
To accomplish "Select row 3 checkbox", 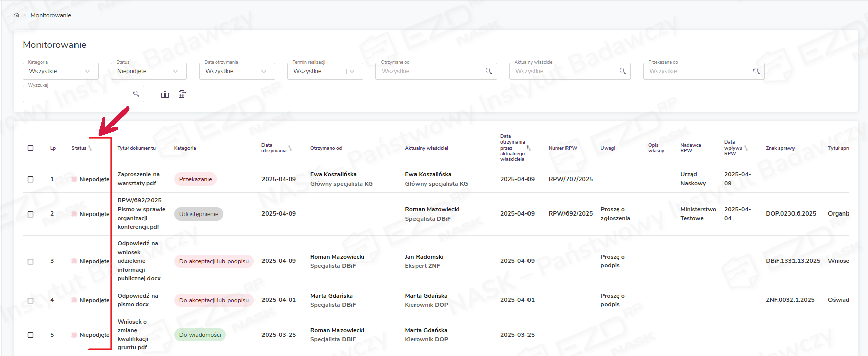I will pyautogui.click(x=31, y=261).
